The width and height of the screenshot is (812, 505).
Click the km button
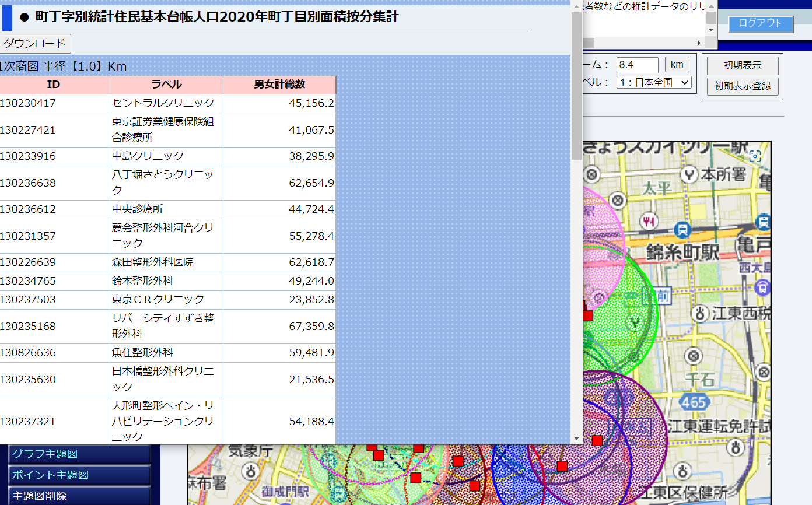tap(677, 64)
